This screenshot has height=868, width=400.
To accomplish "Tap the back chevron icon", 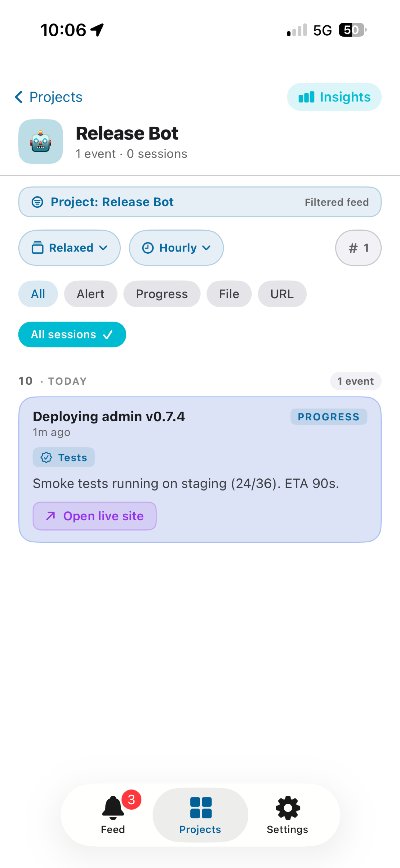I will coord(19,97).
